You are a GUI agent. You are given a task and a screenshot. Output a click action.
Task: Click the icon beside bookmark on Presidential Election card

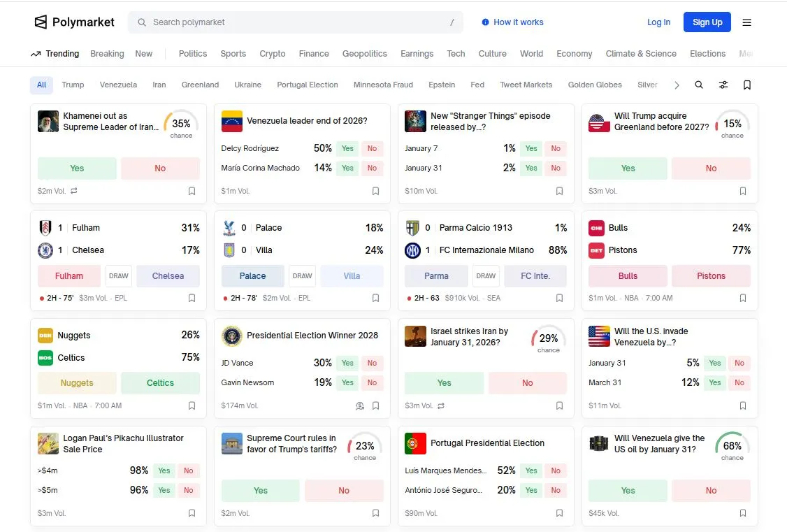(x=360, y=405)
